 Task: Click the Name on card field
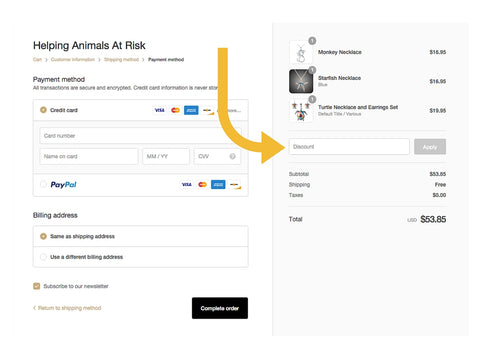coord(89,156)
